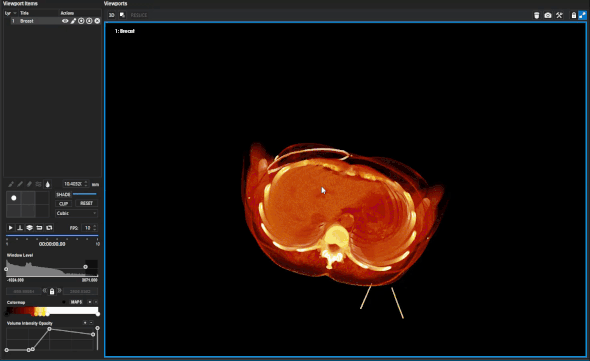Click the black circle next to MAPS

point(64,302)
